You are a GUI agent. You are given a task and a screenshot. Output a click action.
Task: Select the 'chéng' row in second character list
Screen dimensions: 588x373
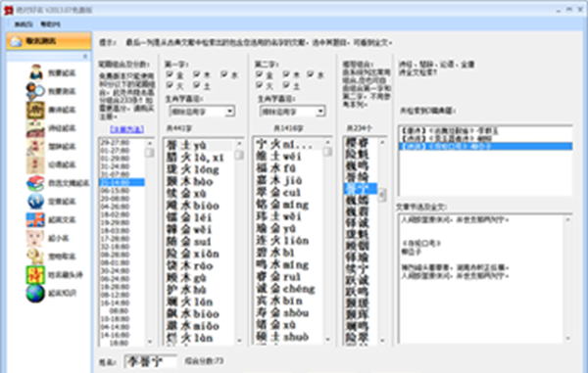(288, 289)
